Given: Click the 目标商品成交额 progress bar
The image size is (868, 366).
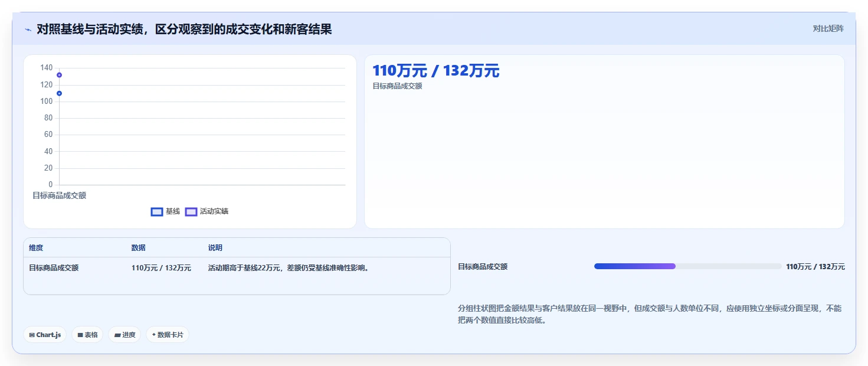Looking at the screenshot, I should coord(688,266).
